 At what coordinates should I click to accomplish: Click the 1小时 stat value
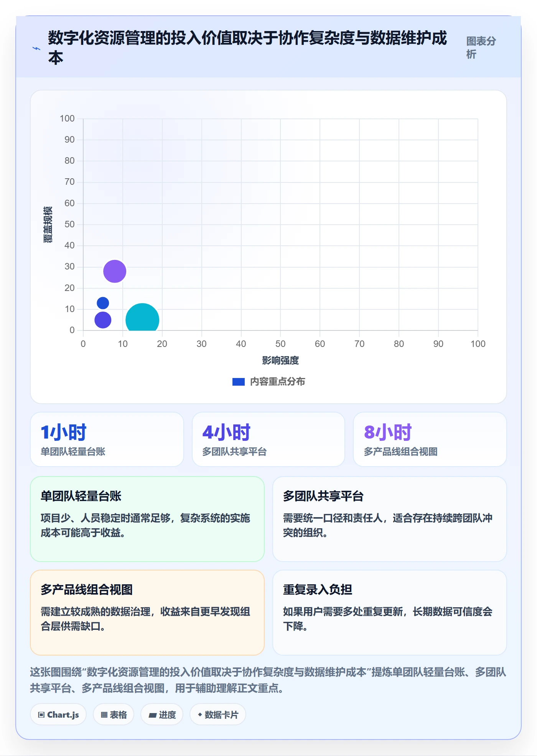(64, 432)
